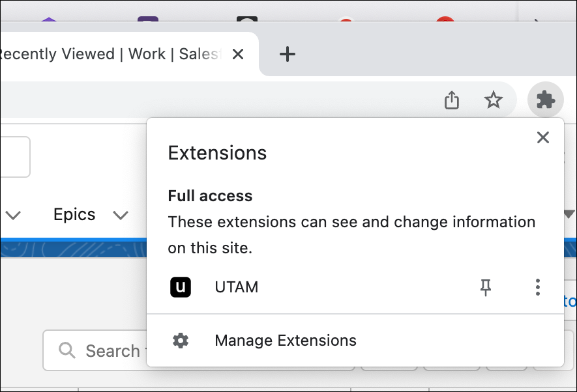Open the Extensions puzzle piece icon
This screenshot has height=392, width=577.
pos(545,100)
